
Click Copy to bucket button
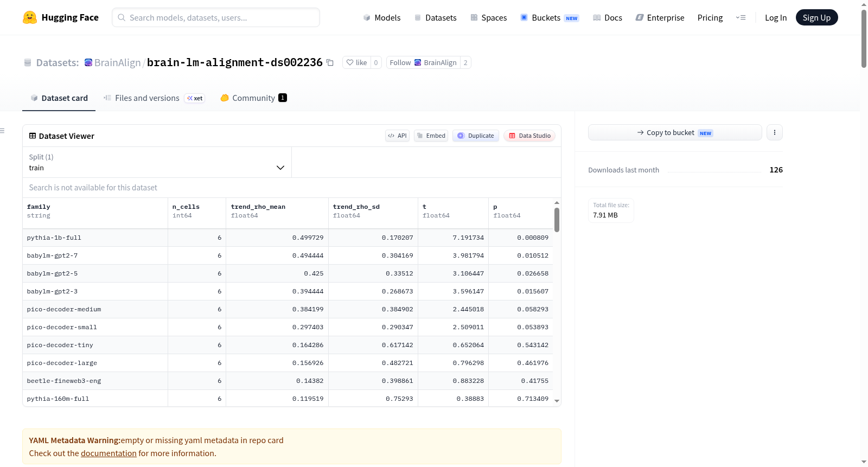click(675, 132)
